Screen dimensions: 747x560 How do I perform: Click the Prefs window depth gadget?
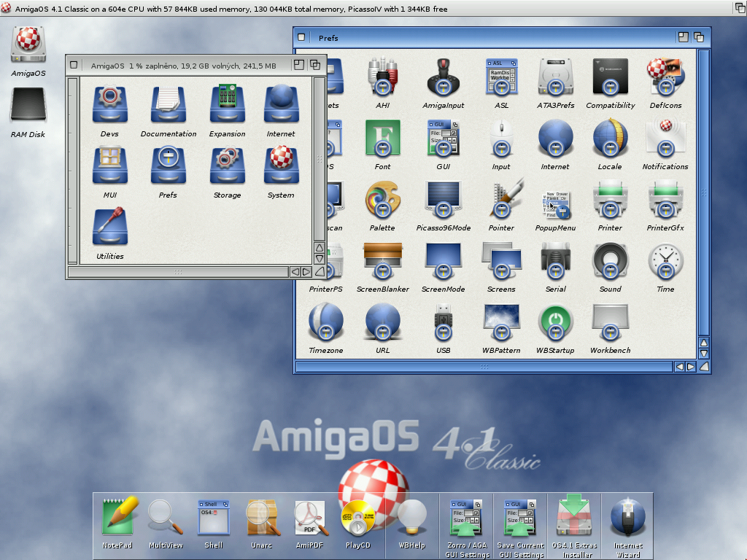click(699, 38)
